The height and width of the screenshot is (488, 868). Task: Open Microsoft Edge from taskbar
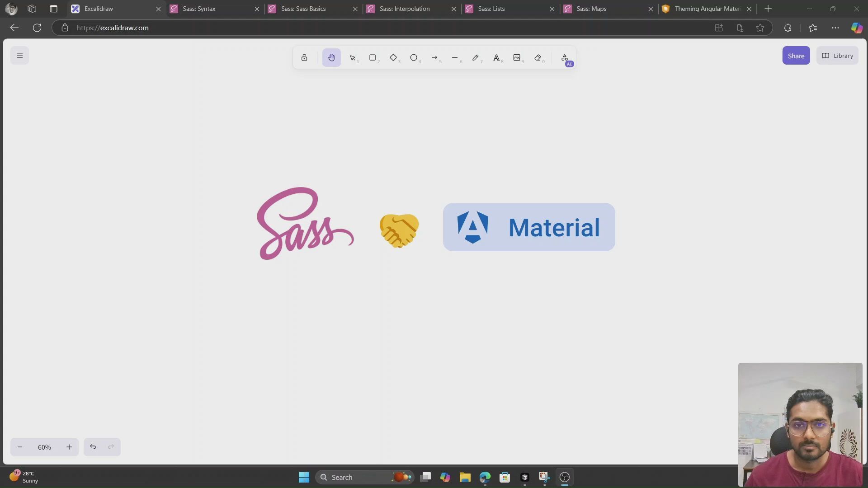coord(485,477)
